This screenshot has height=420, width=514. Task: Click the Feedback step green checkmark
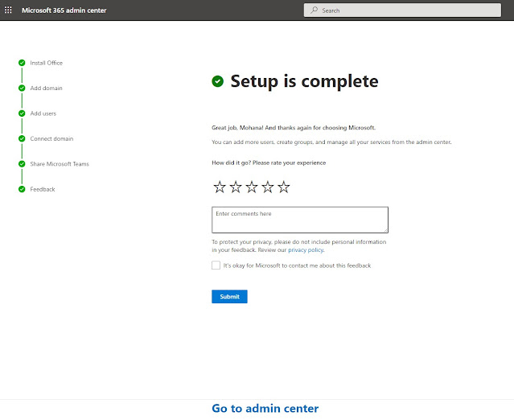22,189
